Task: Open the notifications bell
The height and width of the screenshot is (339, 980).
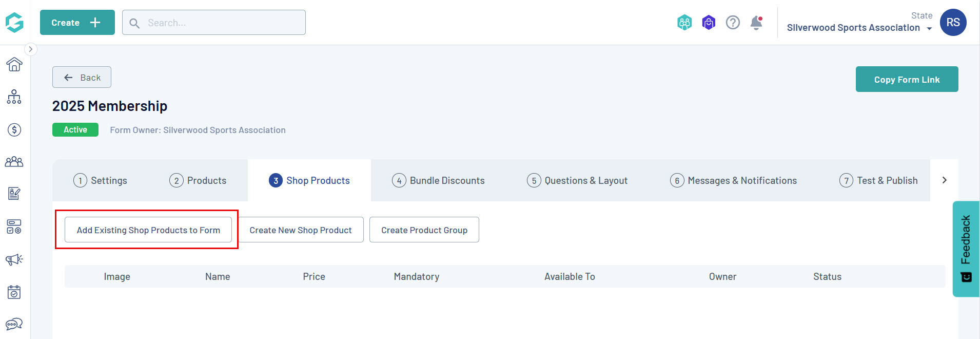Action: [756, 23]
